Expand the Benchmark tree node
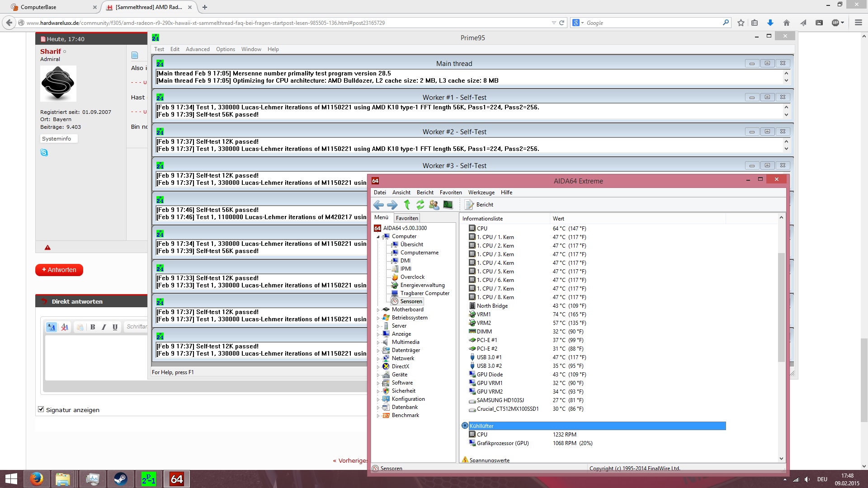 [x=378, y=416]
